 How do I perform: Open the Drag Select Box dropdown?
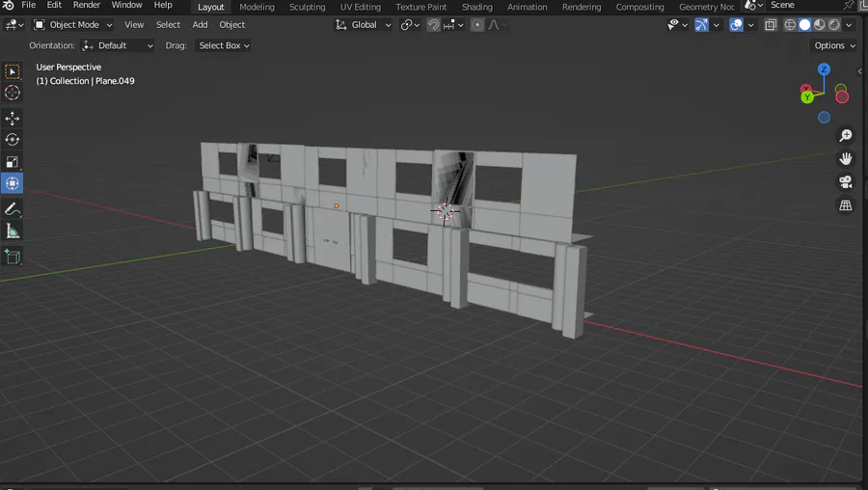click(x=224, y=46)
